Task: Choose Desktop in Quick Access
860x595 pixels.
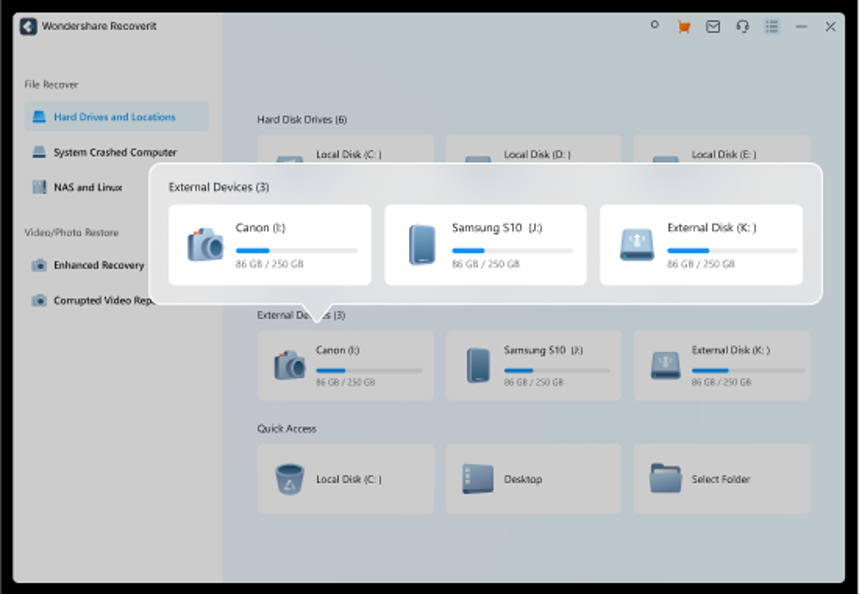Action: [x=534, y=479]
